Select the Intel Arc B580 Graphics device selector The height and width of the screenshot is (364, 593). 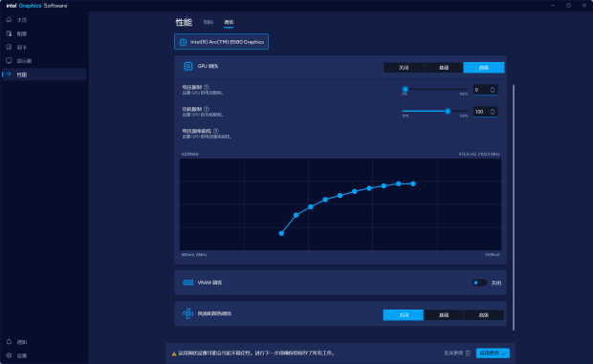click(x=221, y=41)
